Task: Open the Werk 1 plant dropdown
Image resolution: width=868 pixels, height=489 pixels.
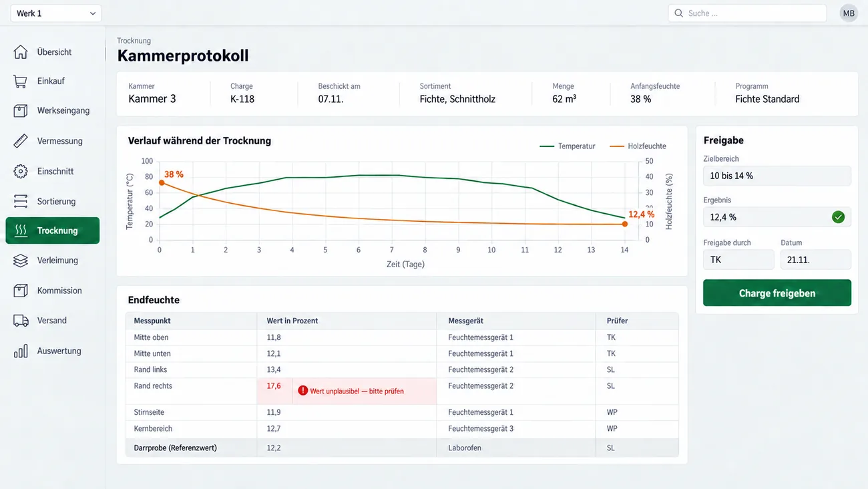Action: pyautogui.click(x=55, y=13)
